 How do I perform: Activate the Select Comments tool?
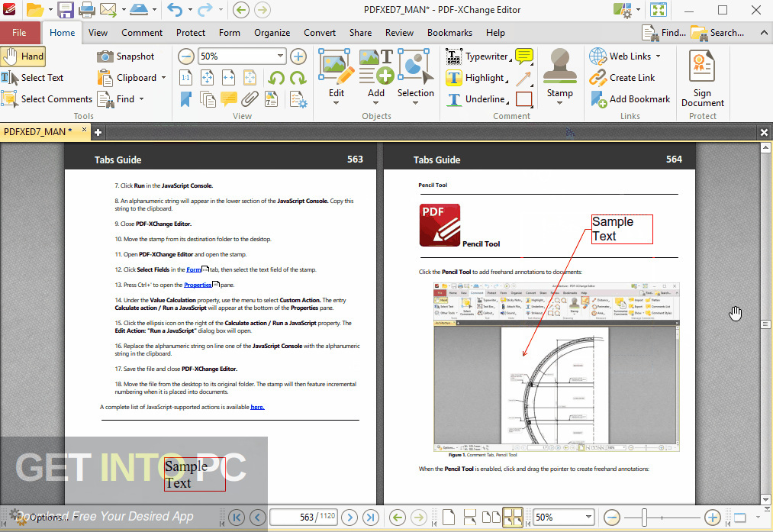click(47, 98)
